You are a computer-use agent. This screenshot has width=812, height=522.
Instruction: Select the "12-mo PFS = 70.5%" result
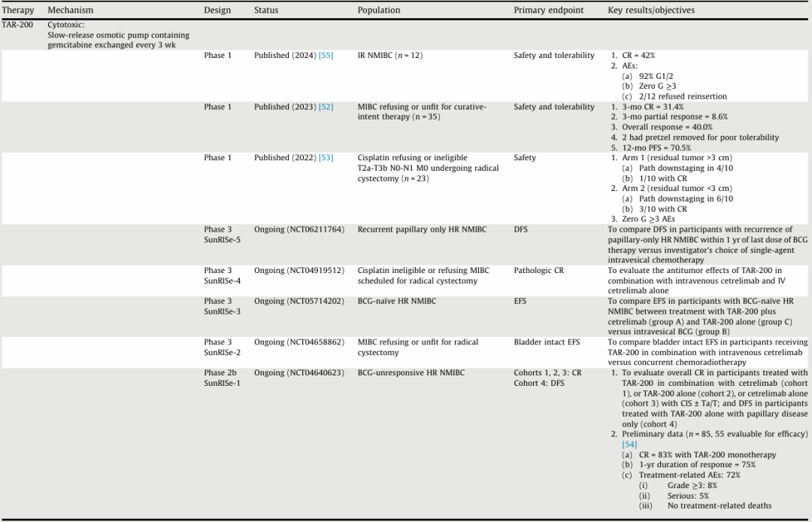click(656, 147)
